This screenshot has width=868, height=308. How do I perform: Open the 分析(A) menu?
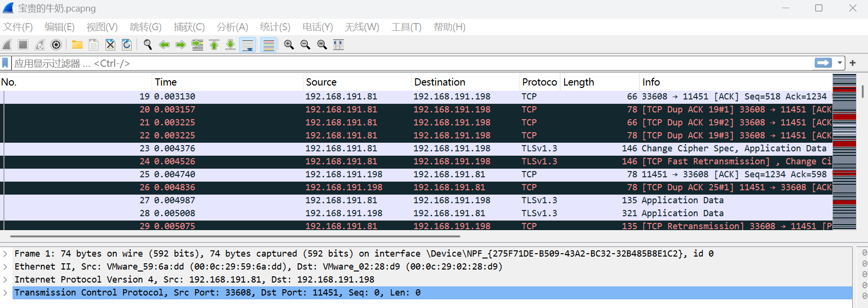pyautogui.click(x=232, y=27)
